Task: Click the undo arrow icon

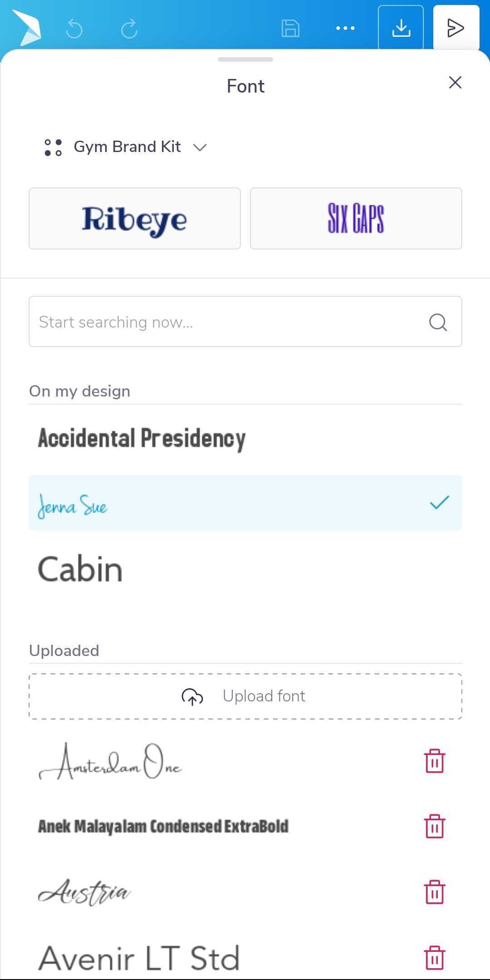Action: (74, 29)
